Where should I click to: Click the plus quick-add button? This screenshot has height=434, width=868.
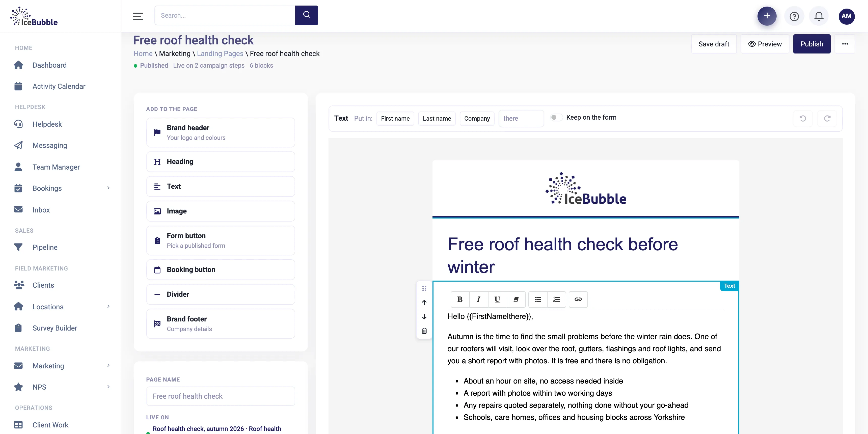(x=767, y=16)
